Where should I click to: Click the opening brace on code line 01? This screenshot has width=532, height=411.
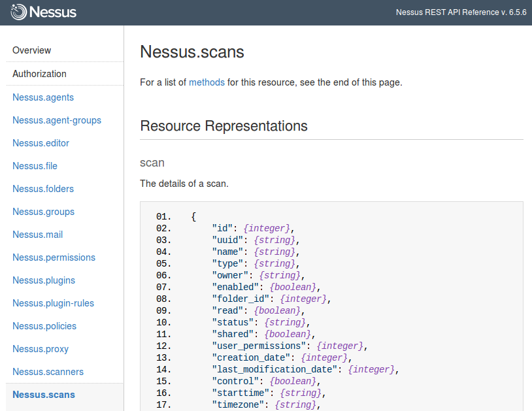tap(193, 217)
